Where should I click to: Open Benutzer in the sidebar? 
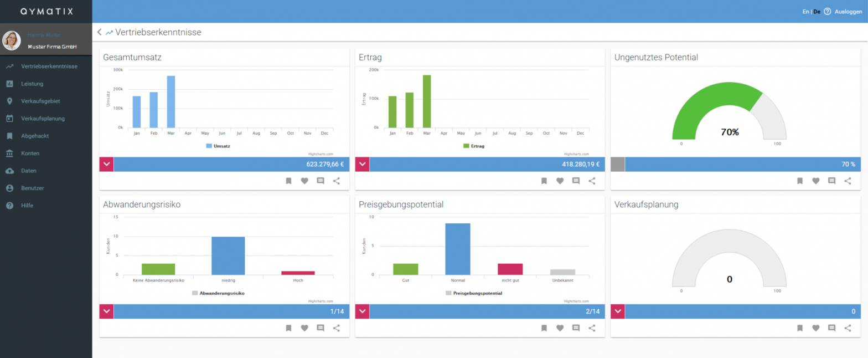click(46, 188)
